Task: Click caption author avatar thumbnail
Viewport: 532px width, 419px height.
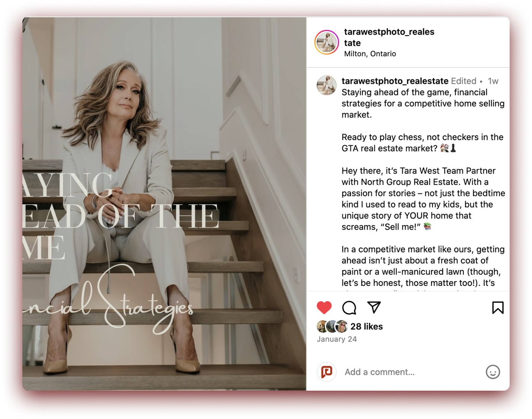Action: (x=327, y=85)
